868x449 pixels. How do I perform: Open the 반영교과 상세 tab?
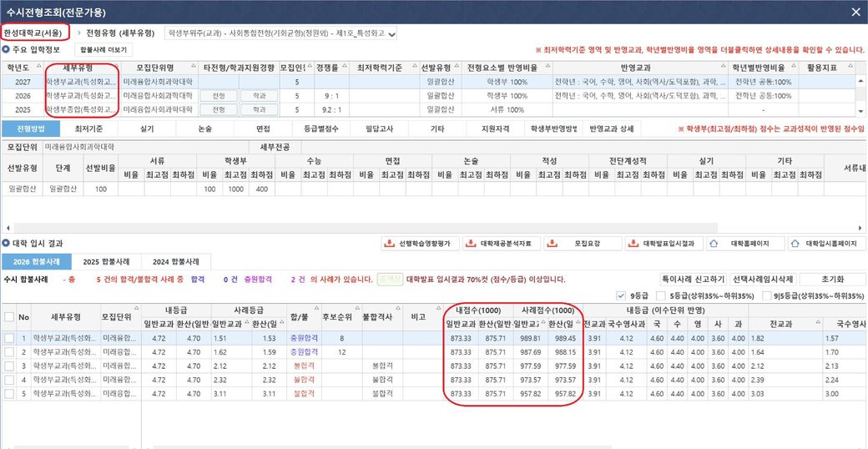(x=612, y=129)
